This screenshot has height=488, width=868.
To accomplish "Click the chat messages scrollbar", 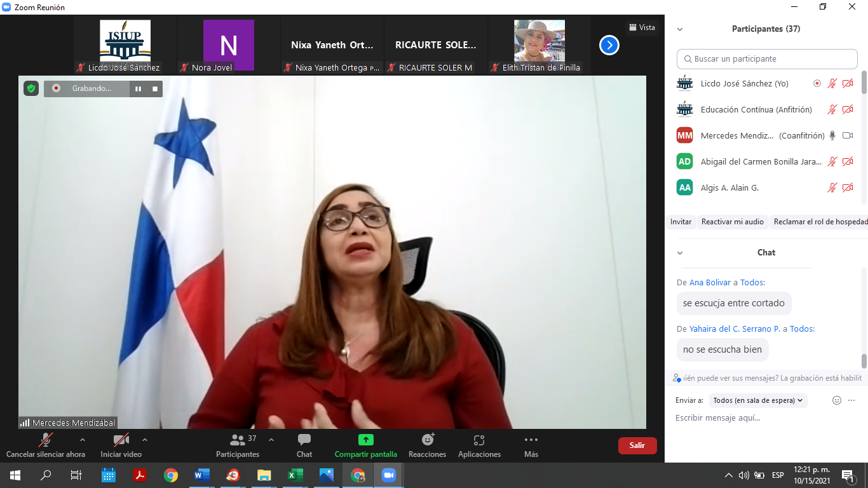I will click(x=864, y=361).
